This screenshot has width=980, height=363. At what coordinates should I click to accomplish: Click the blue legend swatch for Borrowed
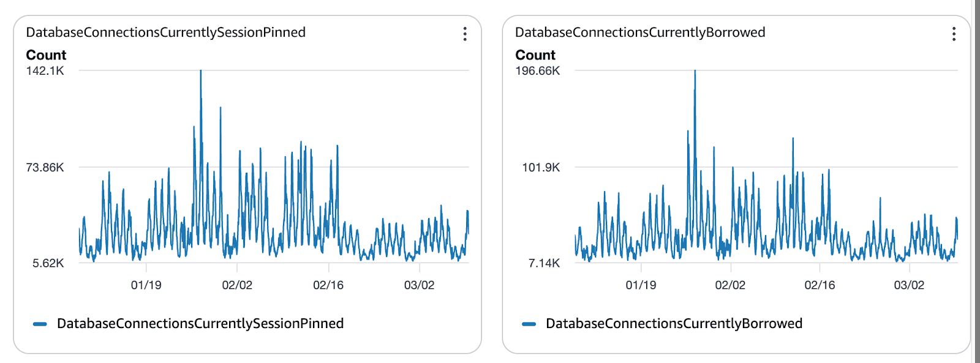(529, 324)
